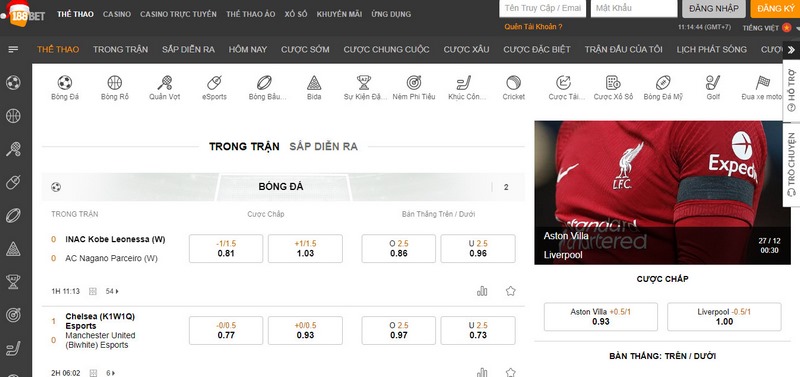Viewport: 800px width, 377px height.
Task: Open KHUYẾN MÃI promotions link
Action: click(x=339, y=14)
